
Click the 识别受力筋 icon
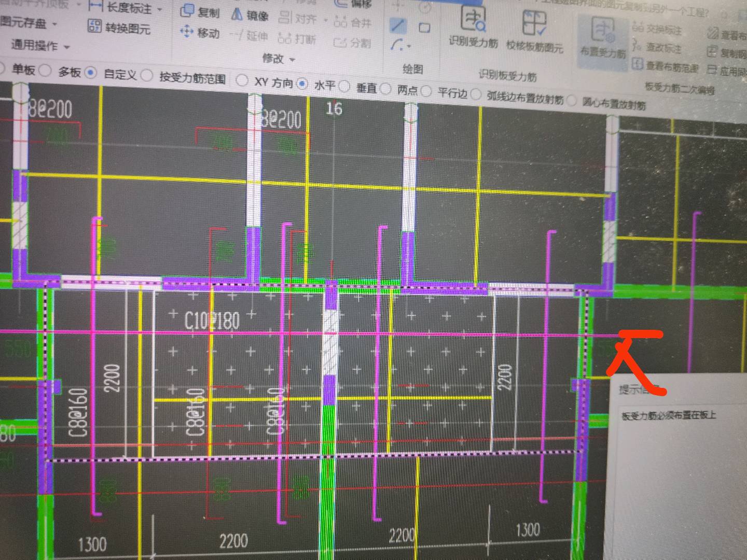tap(474, 19)
